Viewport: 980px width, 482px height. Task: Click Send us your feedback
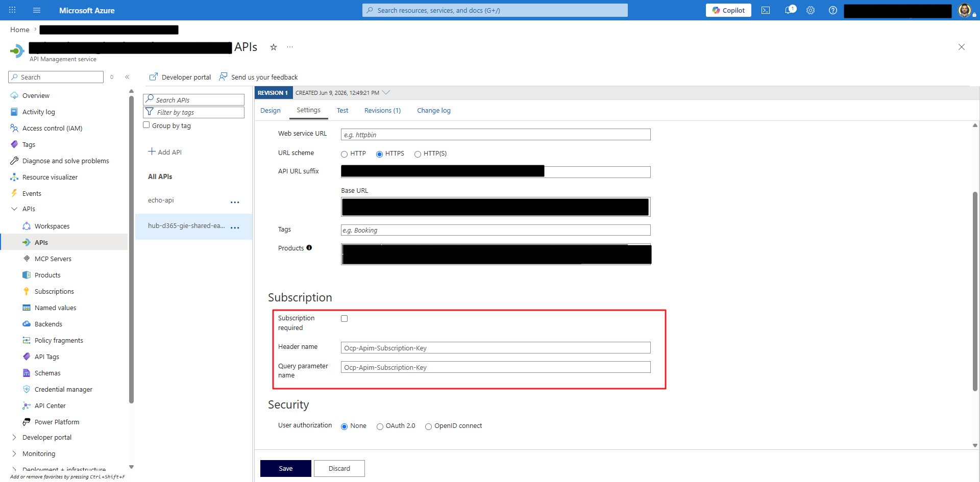tap(259, 77)
